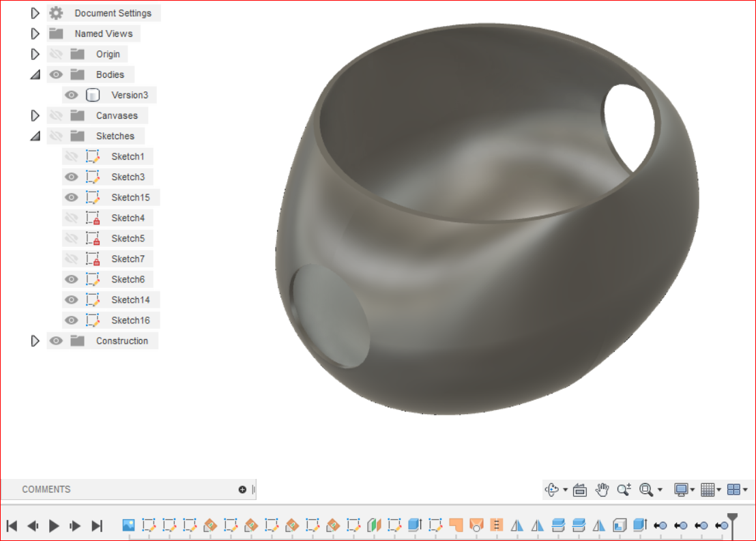Collapse the Bodies folder
This screenshot has height=541, width=756.
[35, 74]
